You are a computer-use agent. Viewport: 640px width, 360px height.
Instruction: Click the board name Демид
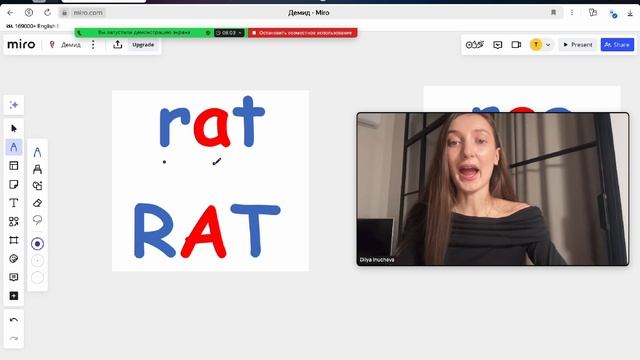(71, 45)
